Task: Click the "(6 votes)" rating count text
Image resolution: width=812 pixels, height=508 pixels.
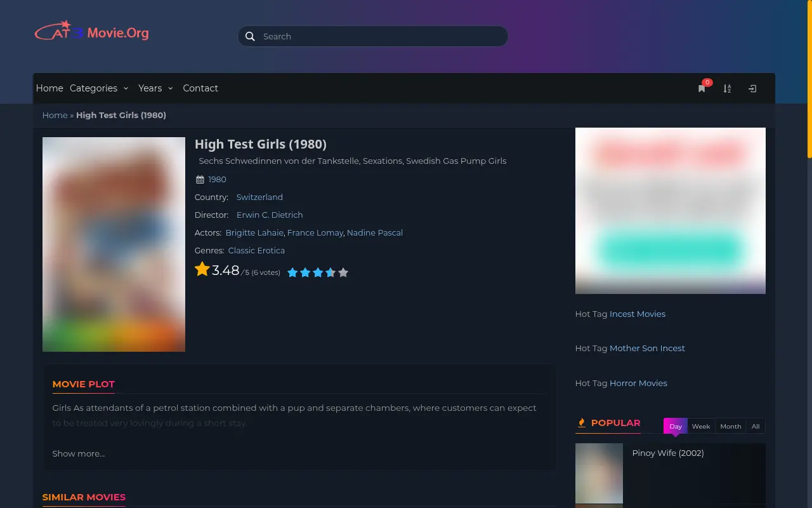Action: coord(266,272)
